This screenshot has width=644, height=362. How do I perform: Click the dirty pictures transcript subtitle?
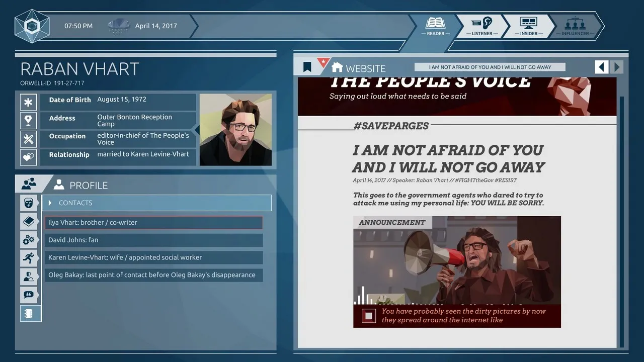tap(463, 315)
